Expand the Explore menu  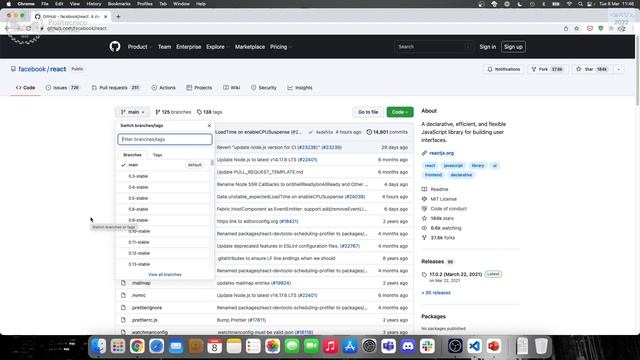pyautogui.click(x=217, y=47)
